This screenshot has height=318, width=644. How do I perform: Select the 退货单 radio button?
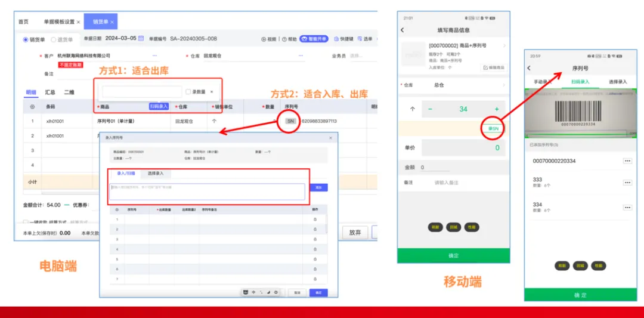click(x=54, y=39)
